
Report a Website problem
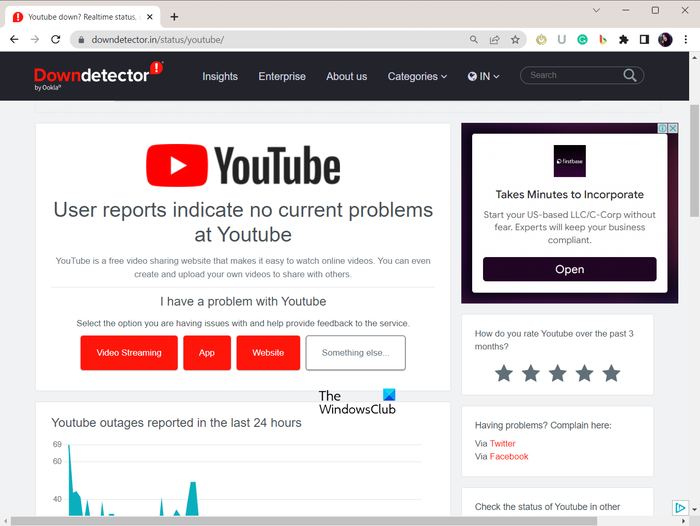coord(268,353)
